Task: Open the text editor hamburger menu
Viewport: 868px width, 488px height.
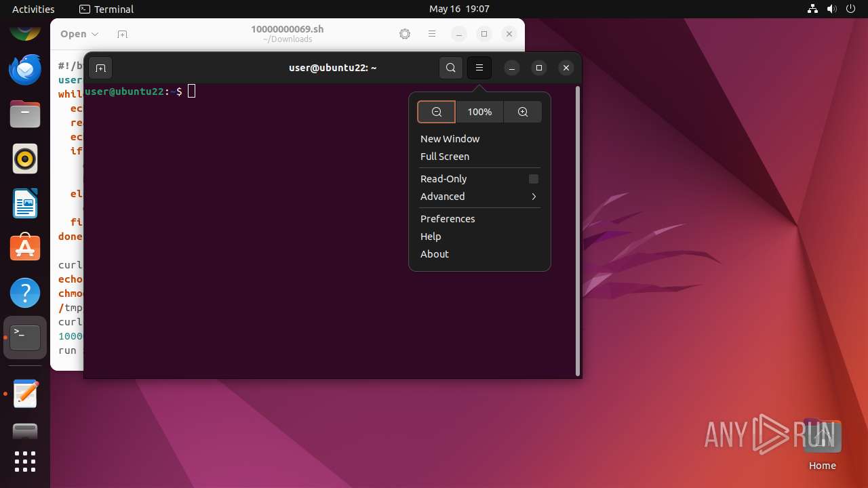Action: pyautogui.click(x=432, y=34)
